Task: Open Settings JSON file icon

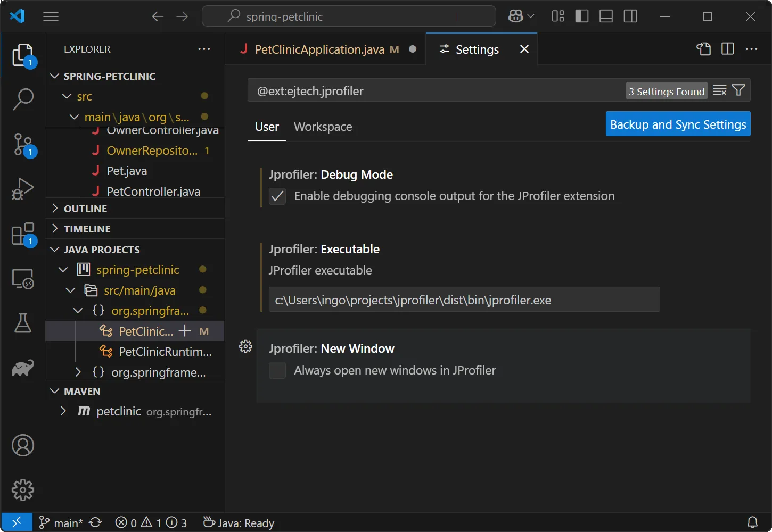Action: pyautogui.click(x=703, y=49)
